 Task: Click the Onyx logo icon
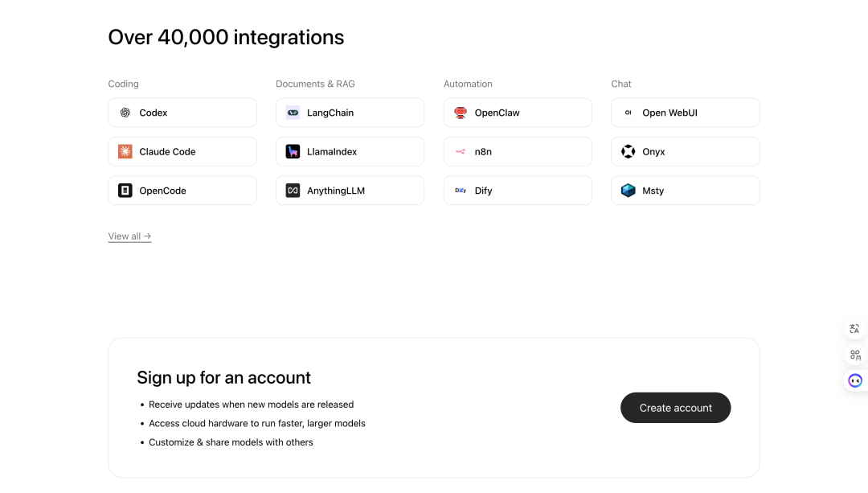pos(628,151)
